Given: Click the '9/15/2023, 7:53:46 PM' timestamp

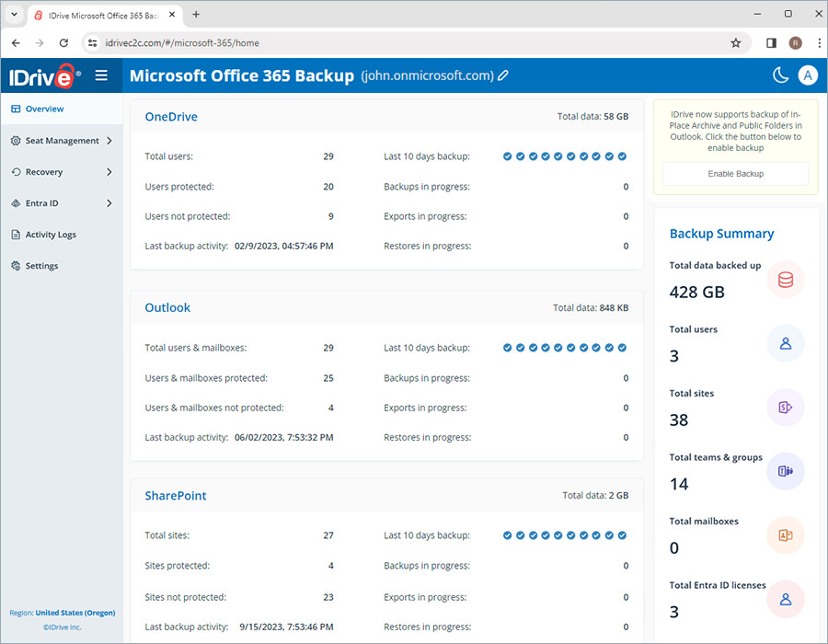Looking at the screenshot, I should (286, 627).
